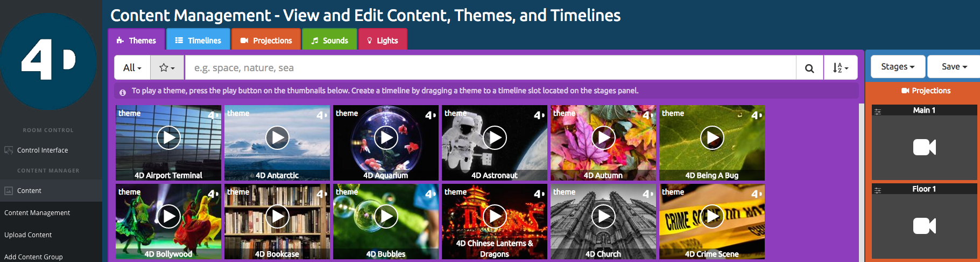980x262 pixels.
Task: Expand the Stages dropdown
Action: (898, 67)
